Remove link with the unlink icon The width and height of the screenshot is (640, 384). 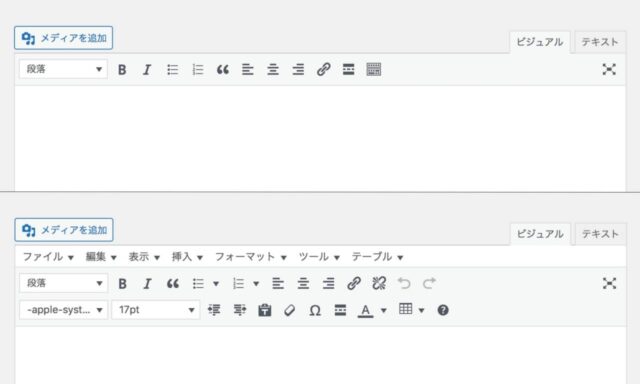379,284
